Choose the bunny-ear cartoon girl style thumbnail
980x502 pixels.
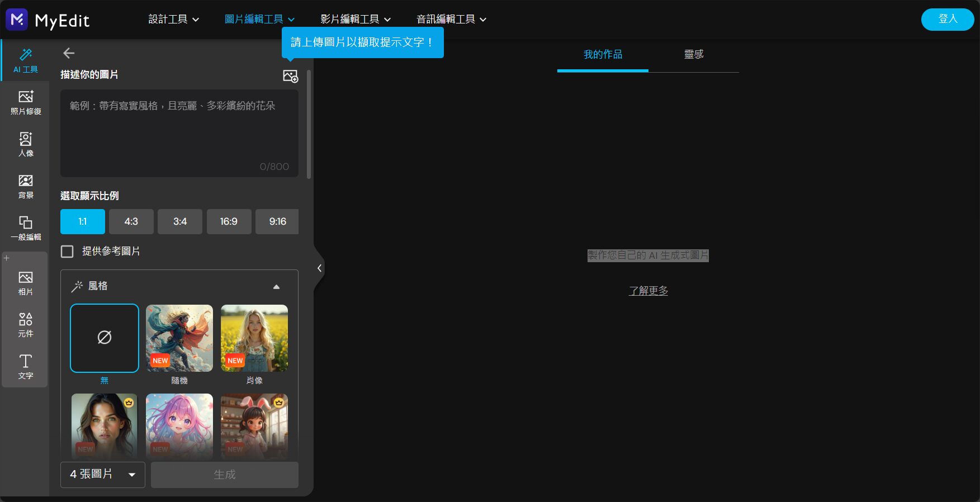click(x=254, y=427)
